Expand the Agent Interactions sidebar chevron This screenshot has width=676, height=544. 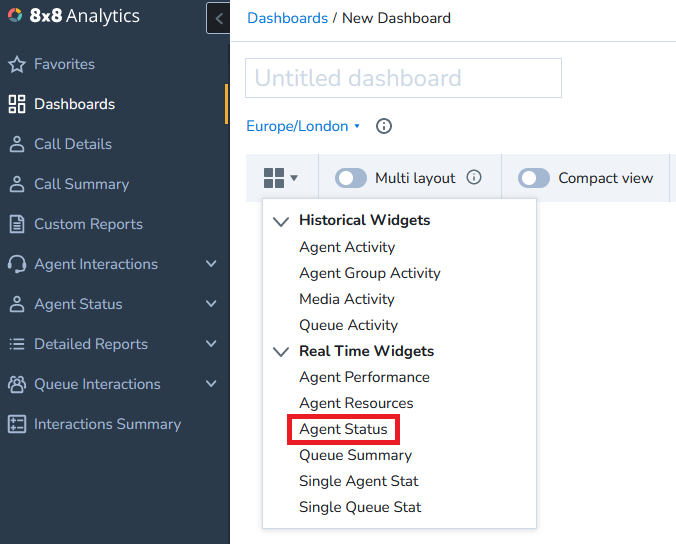click(211, 264)
